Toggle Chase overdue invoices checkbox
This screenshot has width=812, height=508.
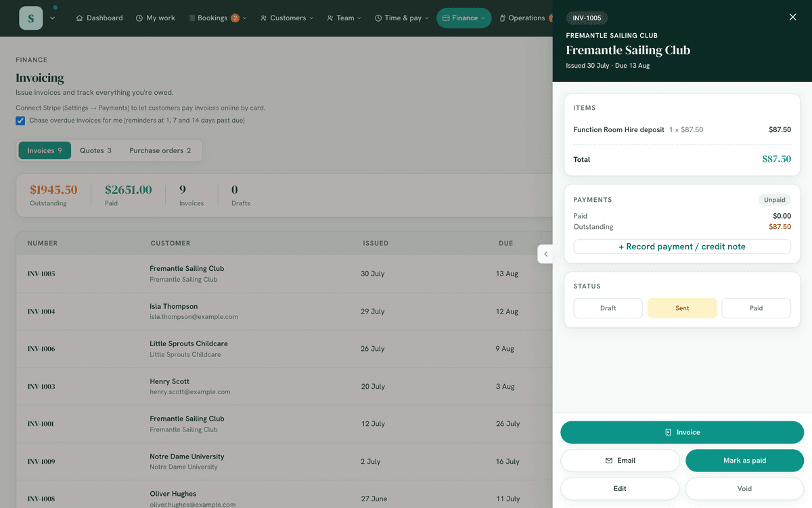point(20,121)
